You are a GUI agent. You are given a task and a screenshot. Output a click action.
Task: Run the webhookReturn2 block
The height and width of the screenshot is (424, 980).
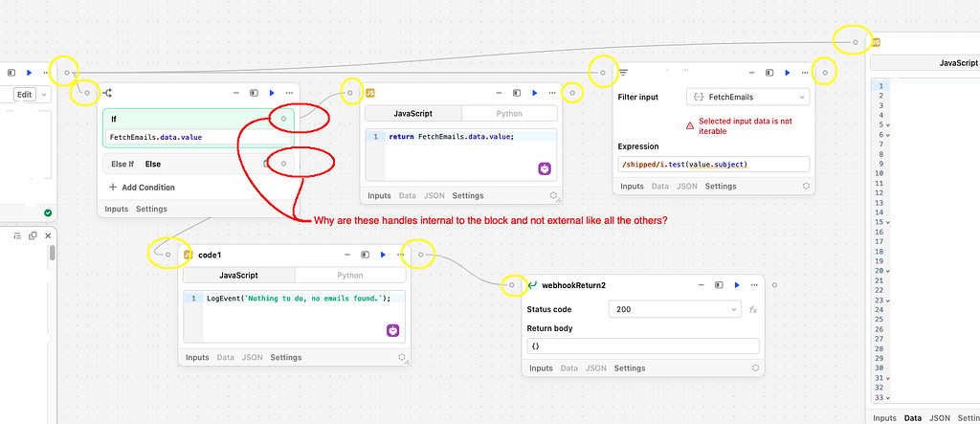[737, 284]
